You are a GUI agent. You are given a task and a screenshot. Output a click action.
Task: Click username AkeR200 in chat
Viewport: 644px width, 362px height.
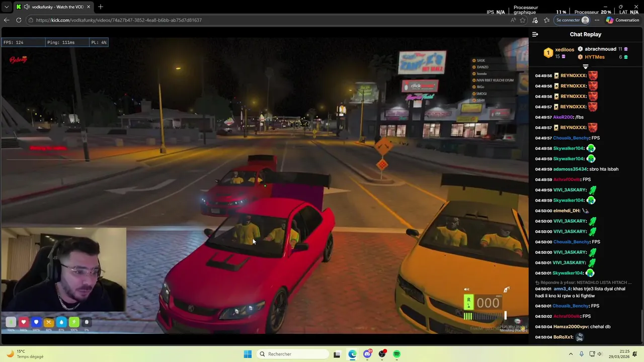pos(563,117)
